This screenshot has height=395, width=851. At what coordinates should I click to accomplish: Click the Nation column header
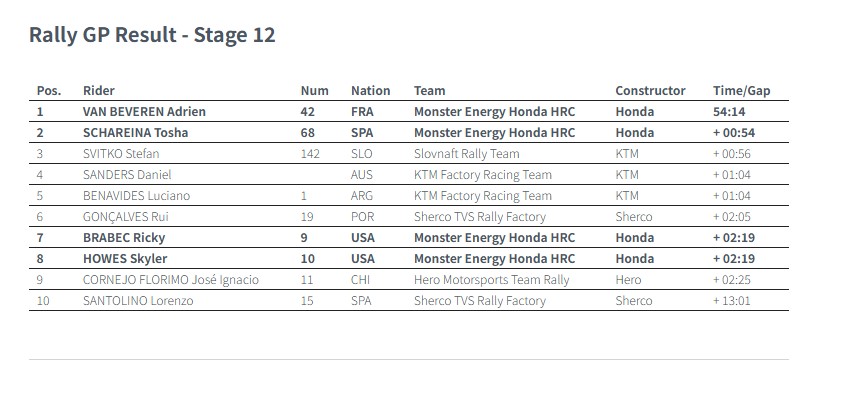click(x=371, y=91)
